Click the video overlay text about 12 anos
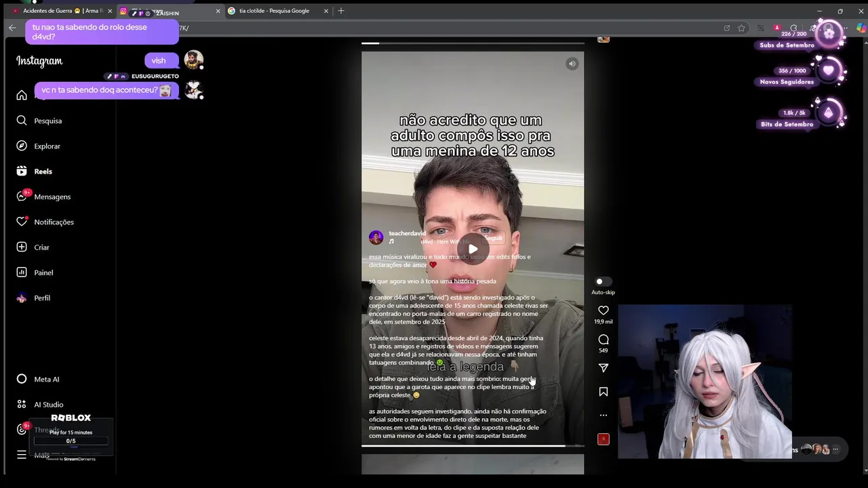This screenshot has height=488, width=868. click(x=473, y=136)
